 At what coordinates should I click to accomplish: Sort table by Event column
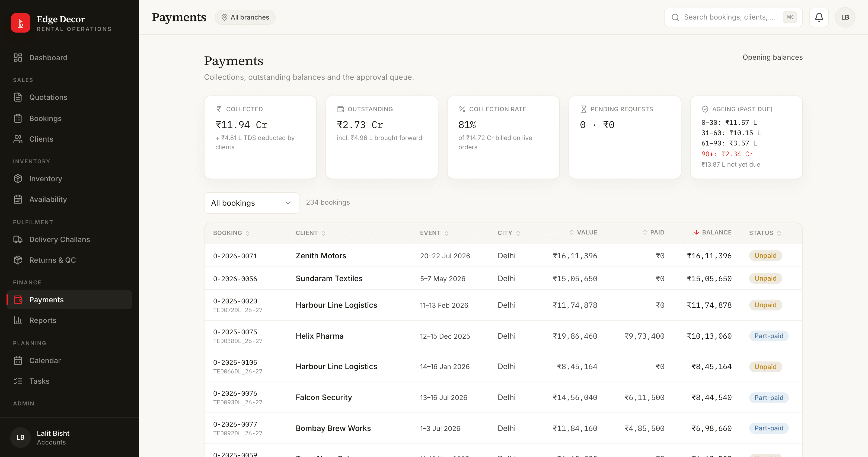pos(434,233)
